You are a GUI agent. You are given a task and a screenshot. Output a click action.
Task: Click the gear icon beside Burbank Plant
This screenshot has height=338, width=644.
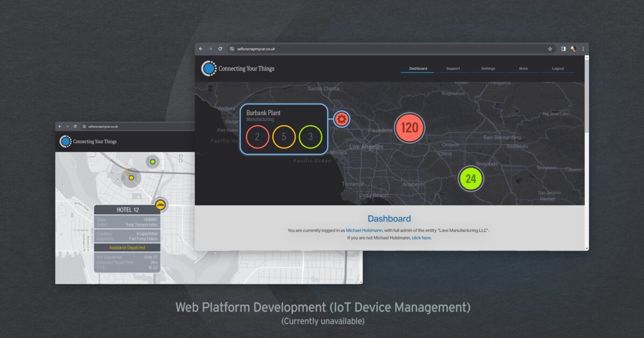point(341,119)
